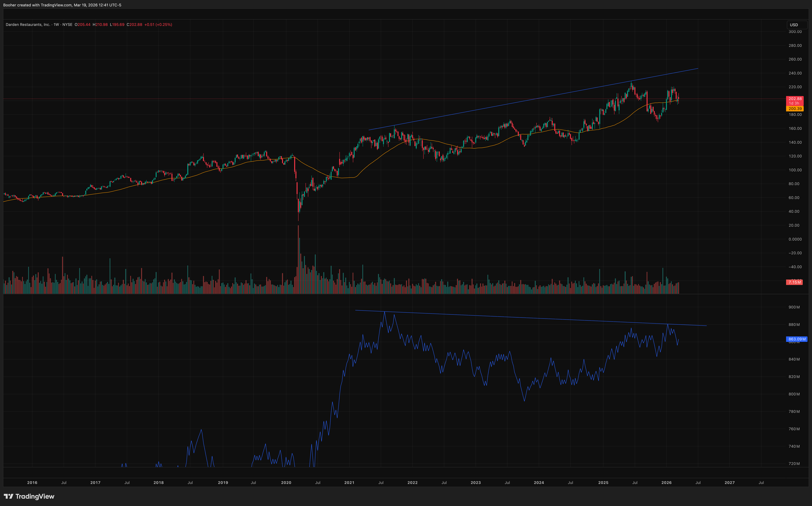Click the 0.0000 level on price scale
The image size is (812, 506).
[x=795, y=239]
